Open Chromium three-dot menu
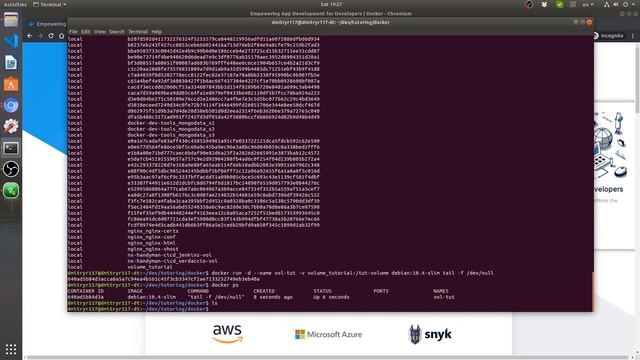The width and height of the screenshot is (640, 360). pos(633,36)
